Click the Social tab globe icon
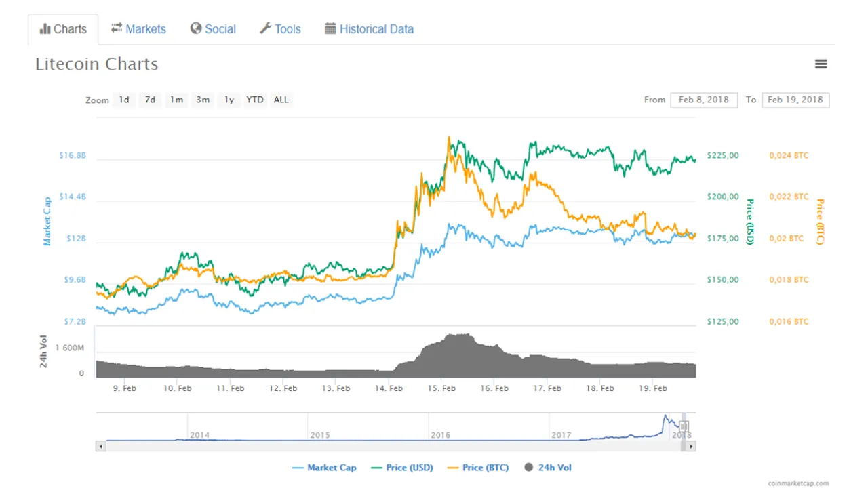The width and height of the screenshot is (868, 488). pos(196,28)
